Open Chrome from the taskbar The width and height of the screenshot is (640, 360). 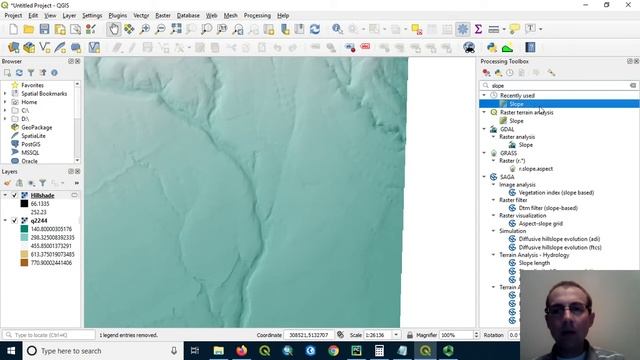[333, 351]
